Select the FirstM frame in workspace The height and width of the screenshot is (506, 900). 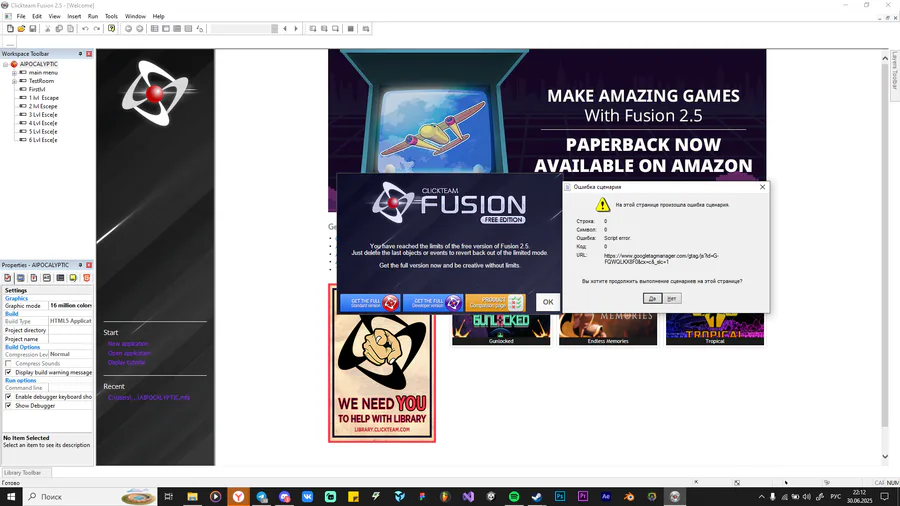pos(37,89)
